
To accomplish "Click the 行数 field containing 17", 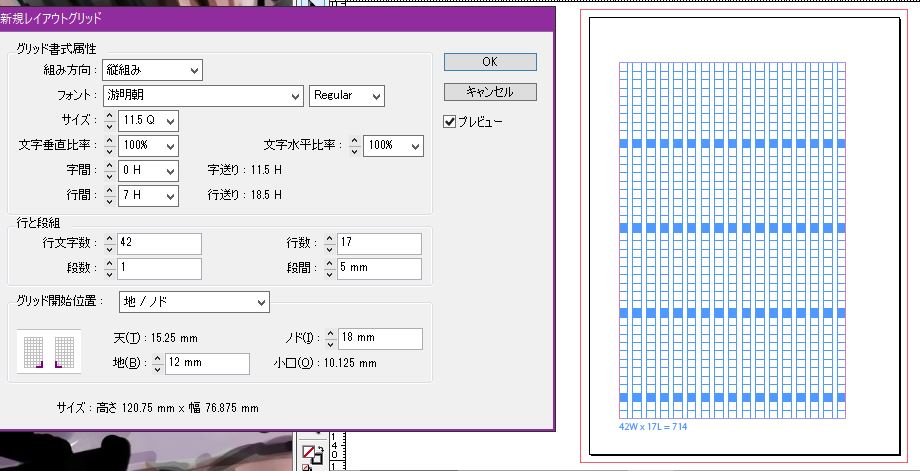I will 380,243.
